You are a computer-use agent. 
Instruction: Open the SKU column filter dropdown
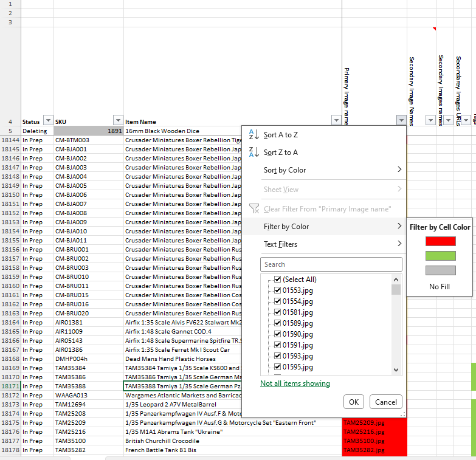(x=118, y=120)
